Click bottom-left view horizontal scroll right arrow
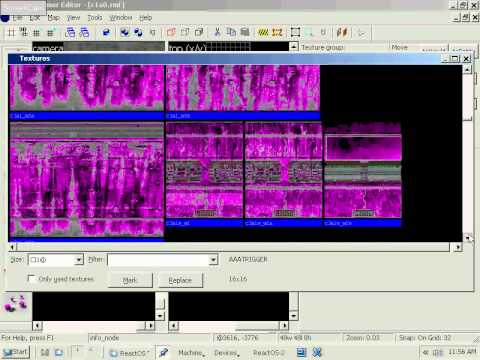 point(151,325)
